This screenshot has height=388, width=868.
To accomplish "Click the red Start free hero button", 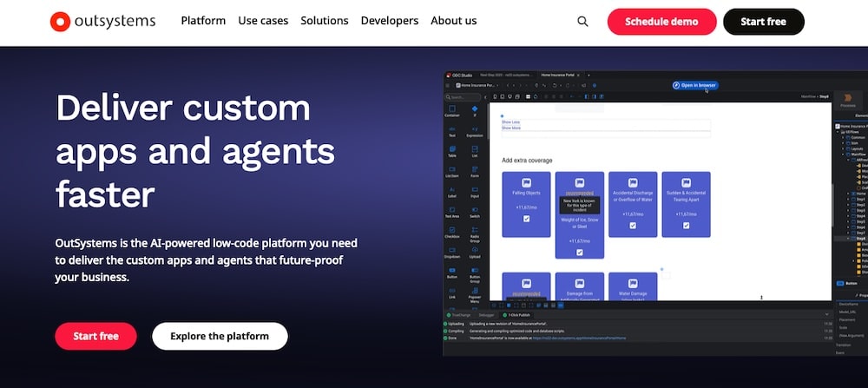I will [95, 336].
